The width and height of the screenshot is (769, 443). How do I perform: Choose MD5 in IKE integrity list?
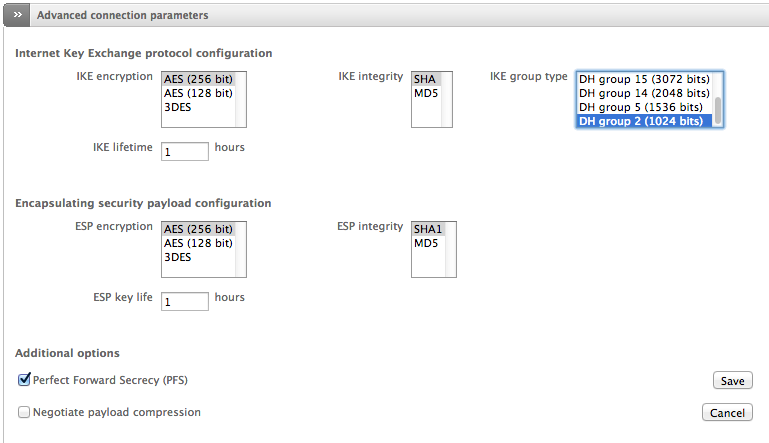click(x=425, y=93)
